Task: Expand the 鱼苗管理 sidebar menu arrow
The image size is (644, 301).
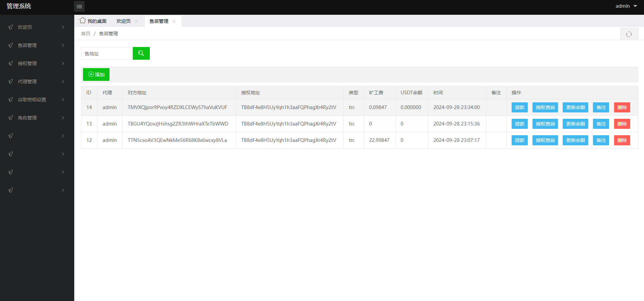Action: 63,45
